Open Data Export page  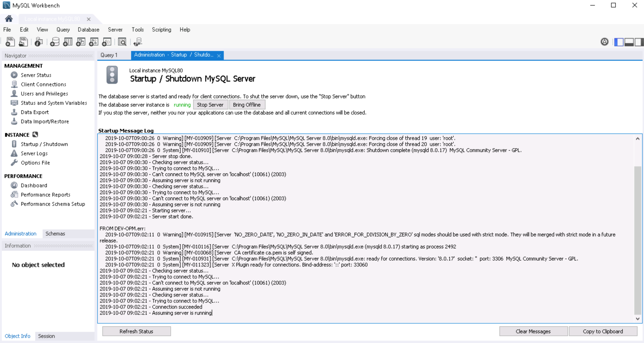pyautogui.click(x=35, y=112)
